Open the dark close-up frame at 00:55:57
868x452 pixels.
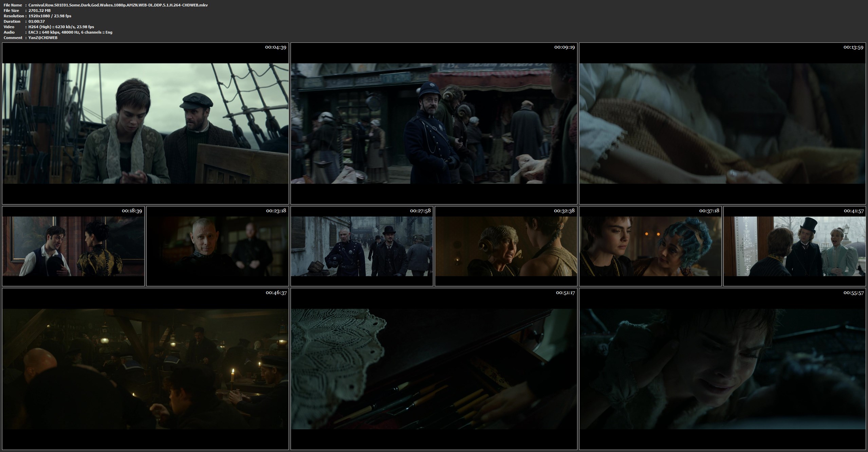(722, 369)
